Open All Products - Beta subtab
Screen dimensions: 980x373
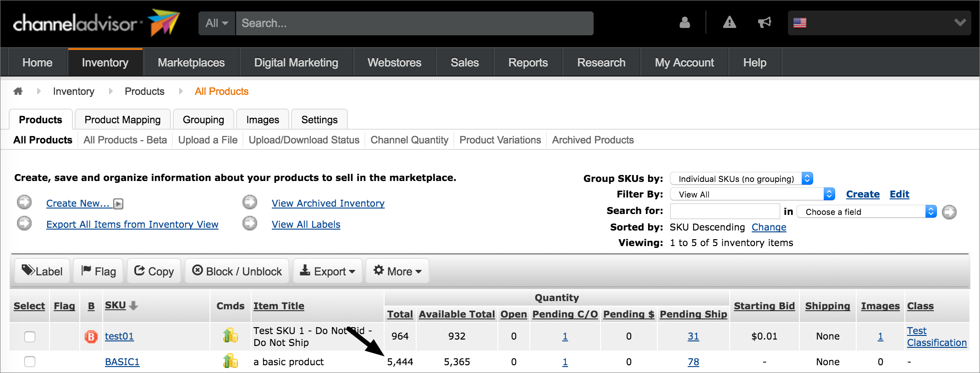click(x=125, y=140)
